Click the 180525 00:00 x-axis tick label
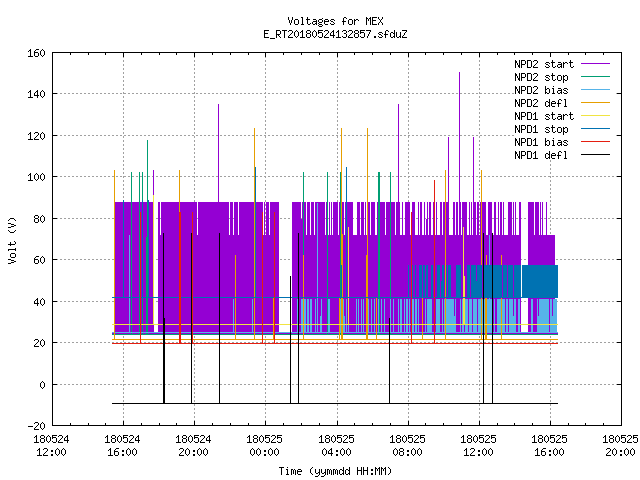 tap(264, 446)
